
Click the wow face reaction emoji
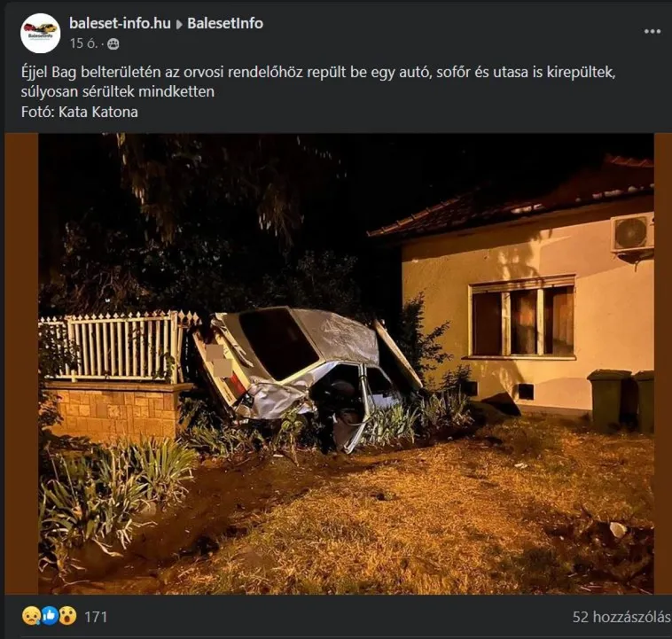pyautogui.click(x=67, y=616)
